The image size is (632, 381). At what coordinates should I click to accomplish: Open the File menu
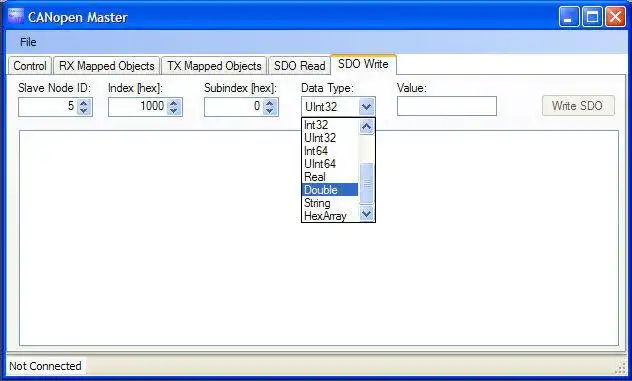[28, 42]
